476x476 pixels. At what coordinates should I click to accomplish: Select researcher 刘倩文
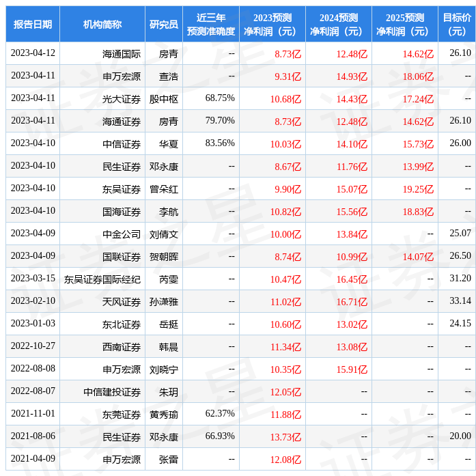tap(164, 234)
